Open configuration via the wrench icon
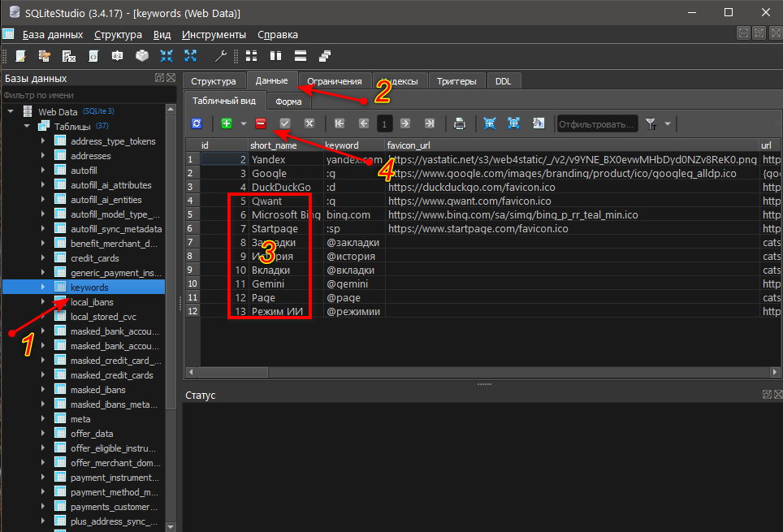The height and width of the screenshot is (532, 783). click(x=220, y=56)
